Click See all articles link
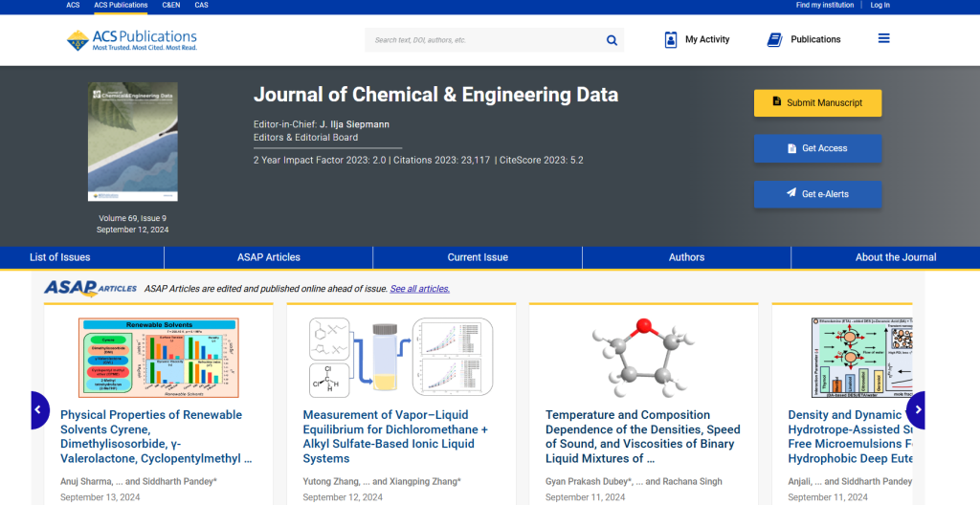 [420, 289]
